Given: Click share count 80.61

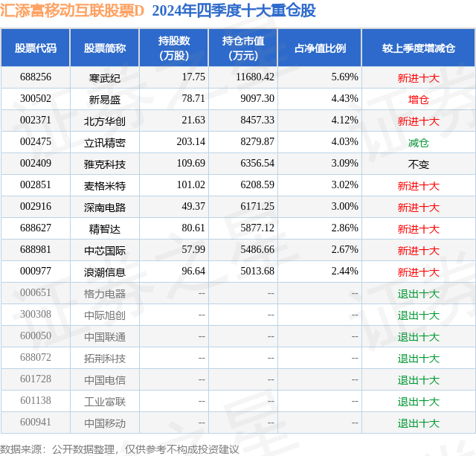Looking at the screenshot, I should tap(193, 228).
